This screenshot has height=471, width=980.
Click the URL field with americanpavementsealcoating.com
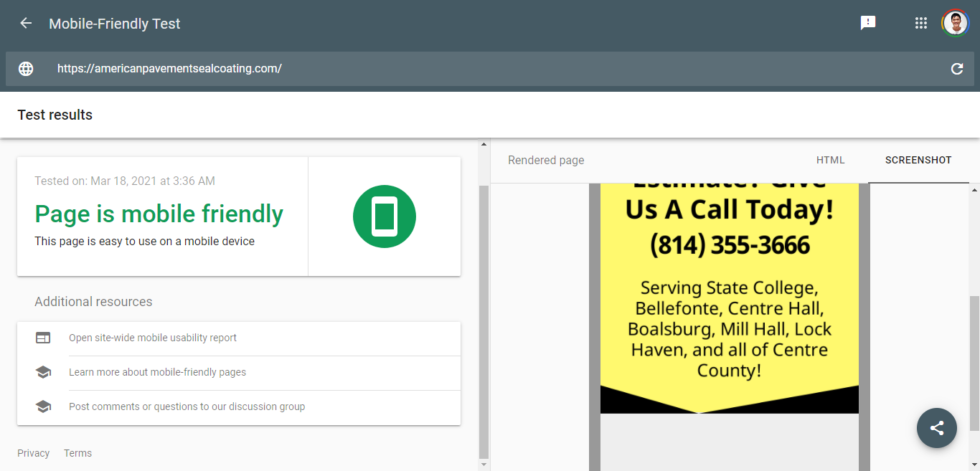pos(490,69)
